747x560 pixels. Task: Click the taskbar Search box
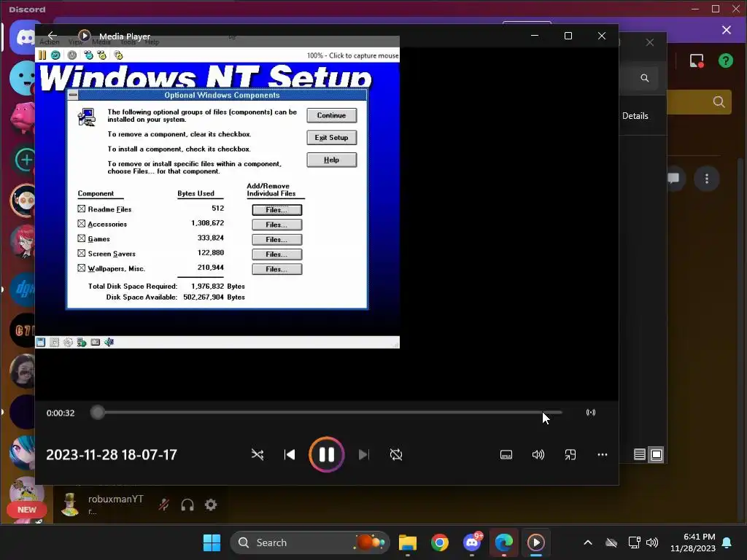pyautogui.click(x=309, y=542)
